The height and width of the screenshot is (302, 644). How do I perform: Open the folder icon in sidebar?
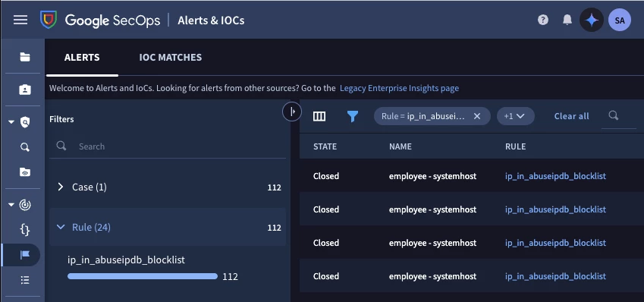coord(25,57)
